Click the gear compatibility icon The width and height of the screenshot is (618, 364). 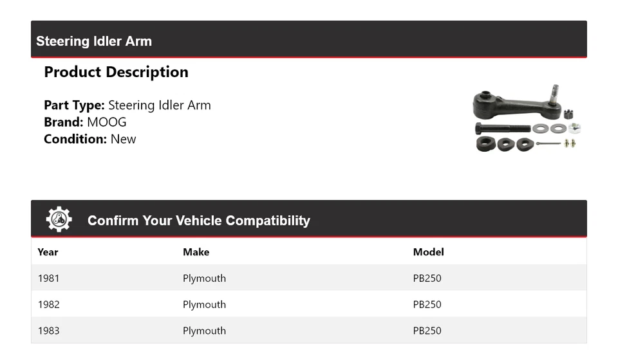(x=59, y=220)
